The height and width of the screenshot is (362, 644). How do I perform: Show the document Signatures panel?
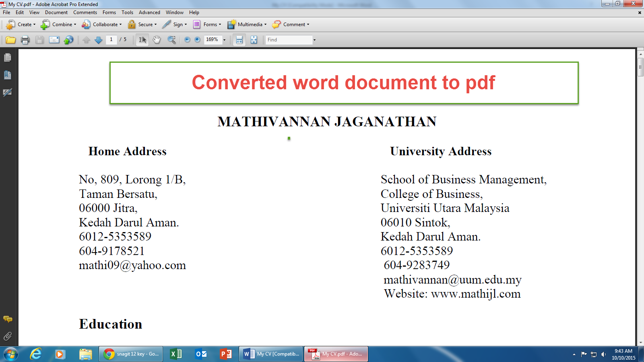click(8, 92)
